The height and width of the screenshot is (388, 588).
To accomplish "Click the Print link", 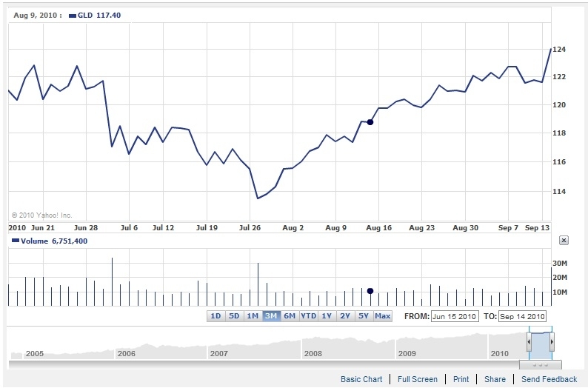I will 461,379.
